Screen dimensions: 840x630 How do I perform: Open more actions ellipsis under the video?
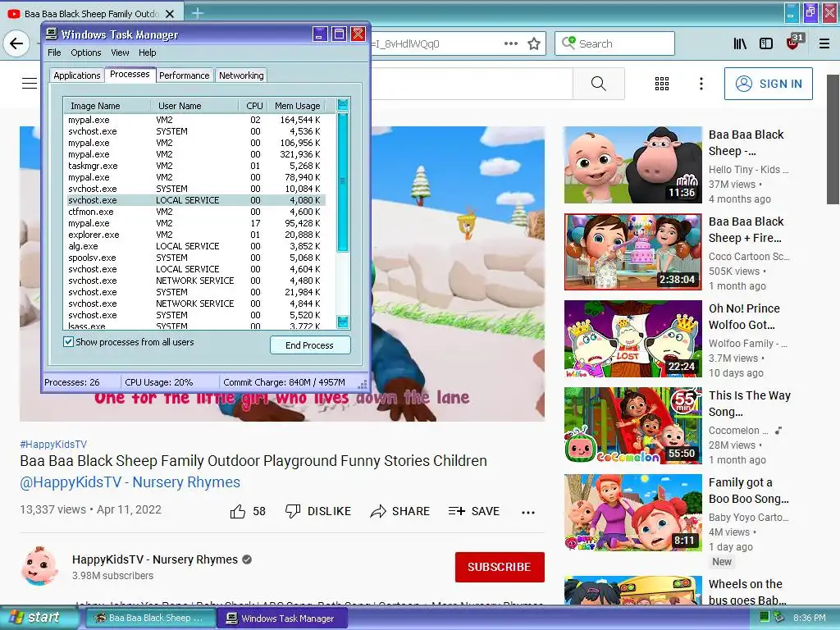click(x=528, y=512)
